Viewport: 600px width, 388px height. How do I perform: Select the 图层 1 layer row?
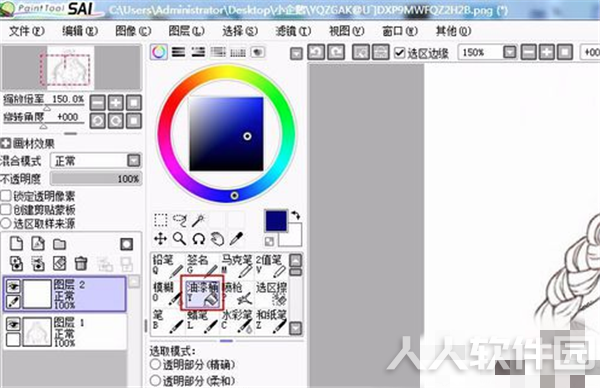point(65,331)
